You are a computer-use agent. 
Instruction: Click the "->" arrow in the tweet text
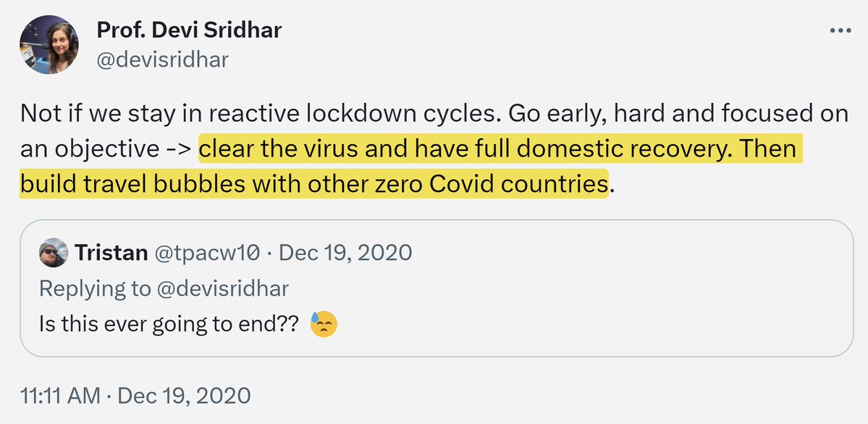tap(177, 151)
